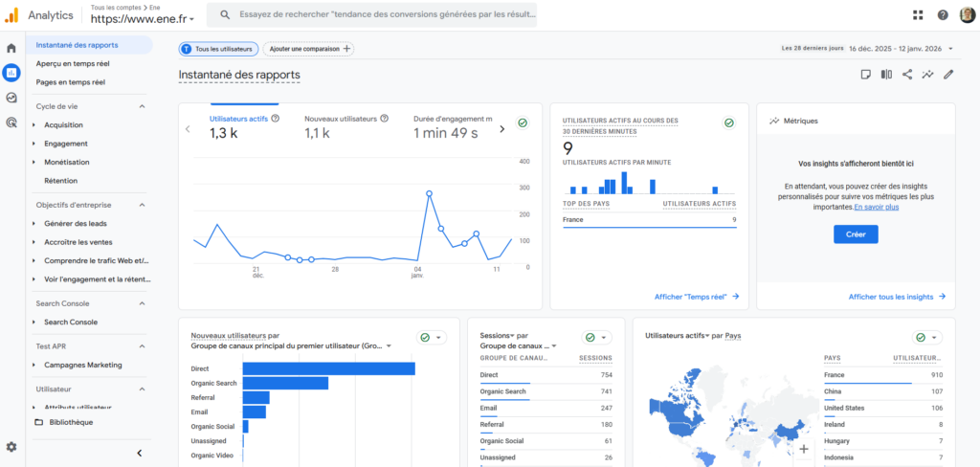Collapse the Test APR section
This screenshot has height=467, width=980.
(142, 345)
